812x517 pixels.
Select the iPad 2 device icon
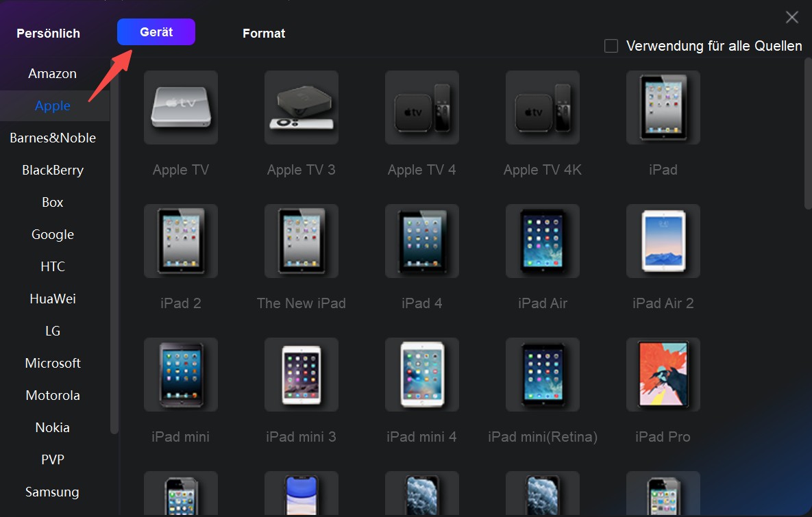pos(181,240)
